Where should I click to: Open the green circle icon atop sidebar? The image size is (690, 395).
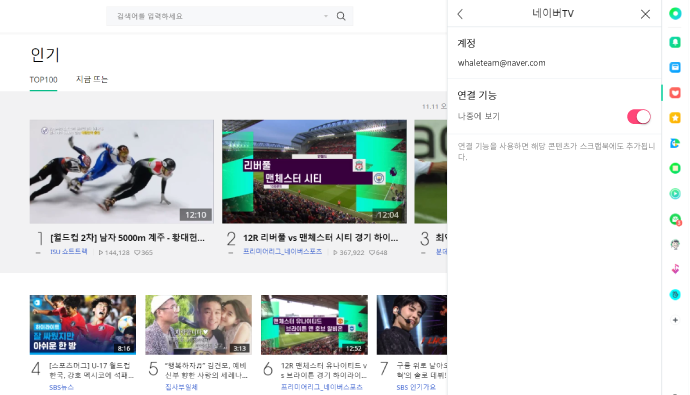pos(675,14)
